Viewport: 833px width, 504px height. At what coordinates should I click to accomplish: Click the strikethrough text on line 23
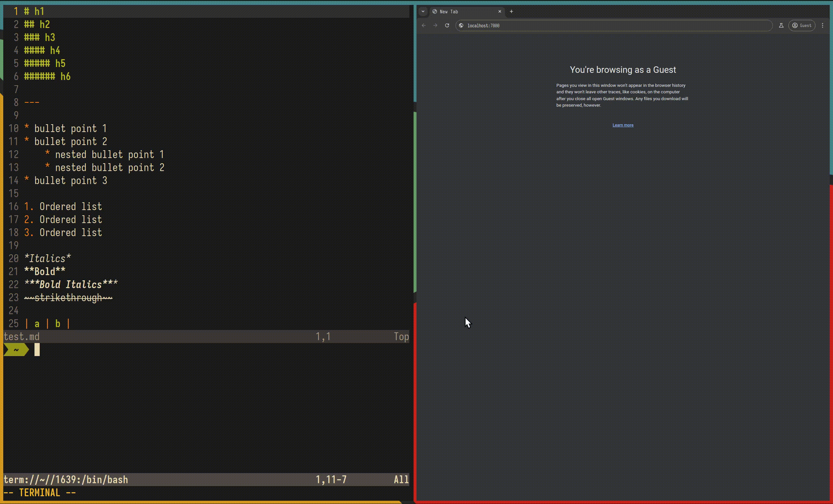[x=68, y=298]
